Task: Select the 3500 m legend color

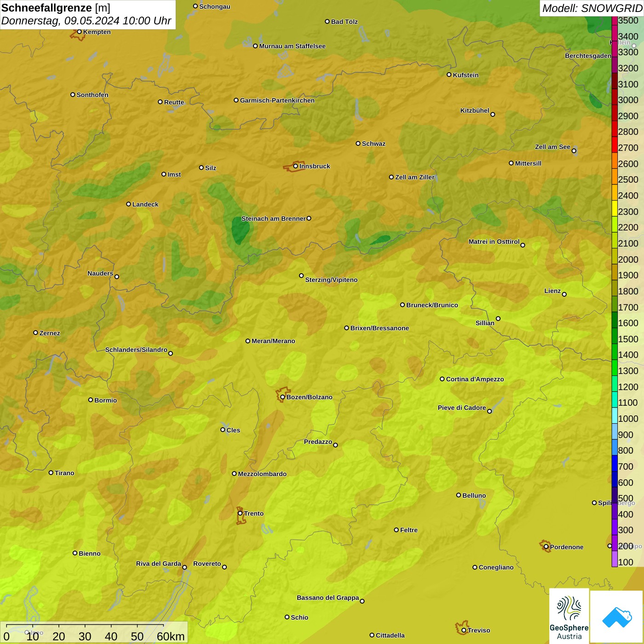Action: click(615, 21)
